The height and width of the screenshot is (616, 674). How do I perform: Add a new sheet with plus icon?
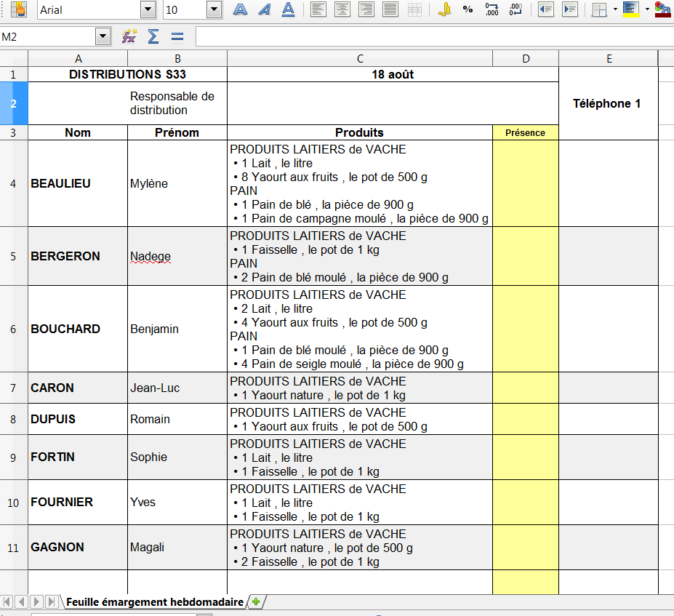256,601
